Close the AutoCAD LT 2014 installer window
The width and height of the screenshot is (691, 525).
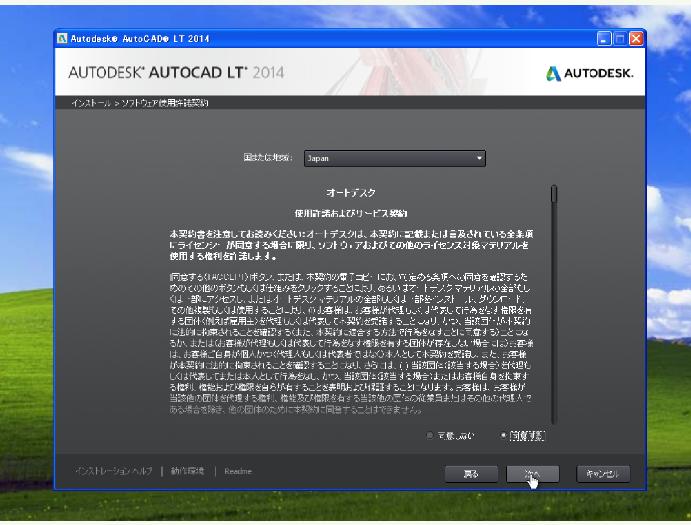coord(636,39)
